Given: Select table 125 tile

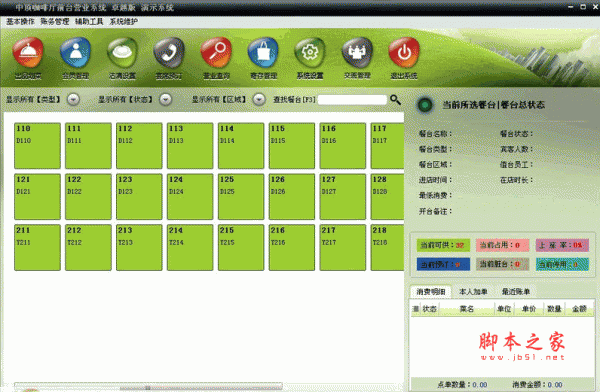Looking at the screenshot, I should [x=241, y=196].
